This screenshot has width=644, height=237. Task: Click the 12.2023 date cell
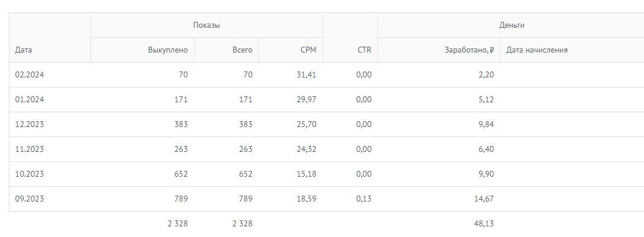click(x=30, y=124)
